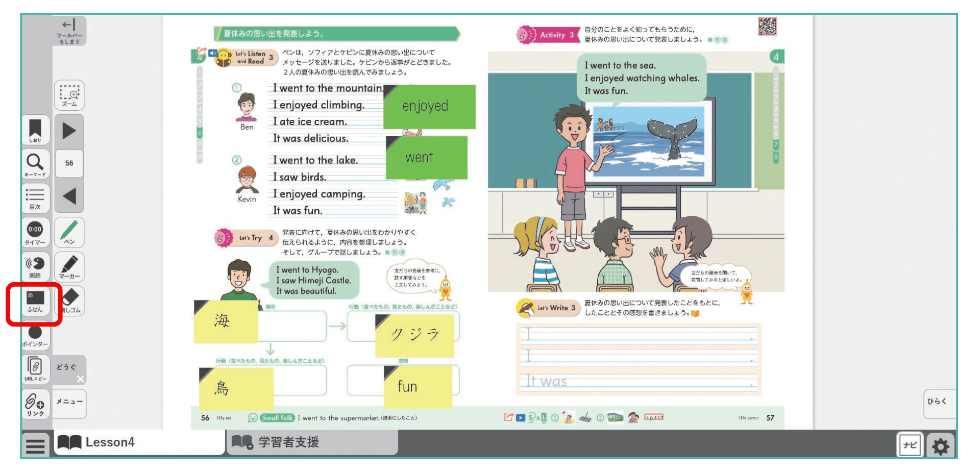Select the green ペン pen tool
This screenshot has height=472, width=980.
click(x=69, y=233)
